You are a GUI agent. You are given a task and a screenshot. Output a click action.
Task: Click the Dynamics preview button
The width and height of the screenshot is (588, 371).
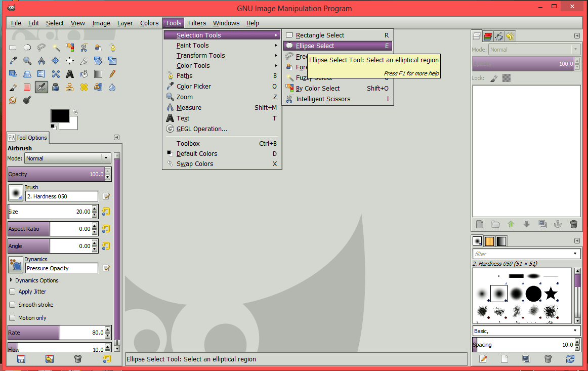point(16,265)
